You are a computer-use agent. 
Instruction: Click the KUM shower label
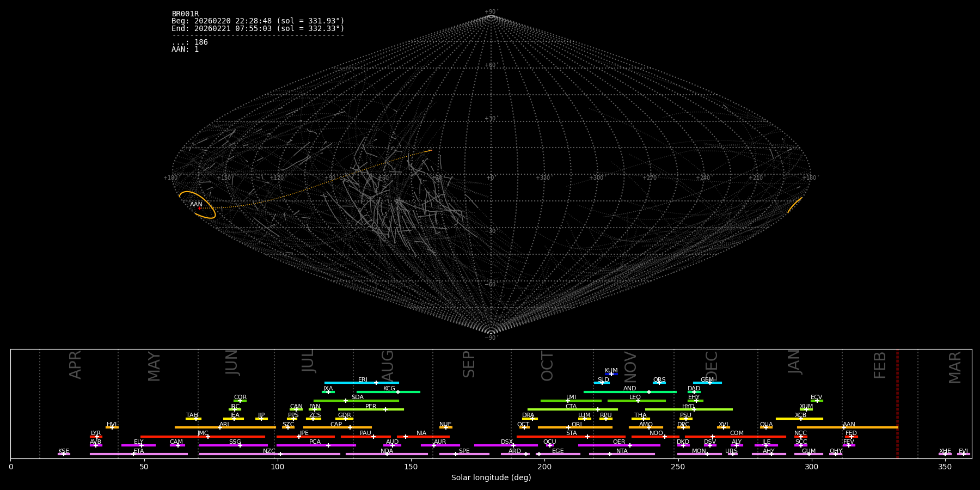[611, 371]
